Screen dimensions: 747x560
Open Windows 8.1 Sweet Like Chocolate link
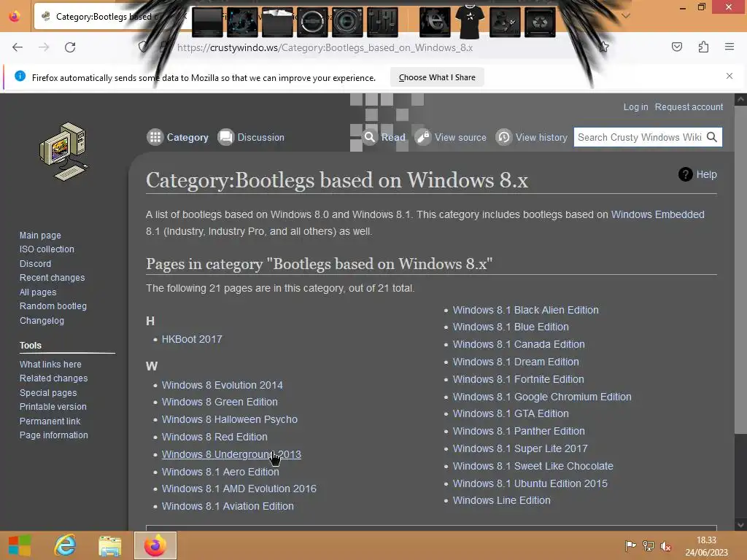point(533,466)
